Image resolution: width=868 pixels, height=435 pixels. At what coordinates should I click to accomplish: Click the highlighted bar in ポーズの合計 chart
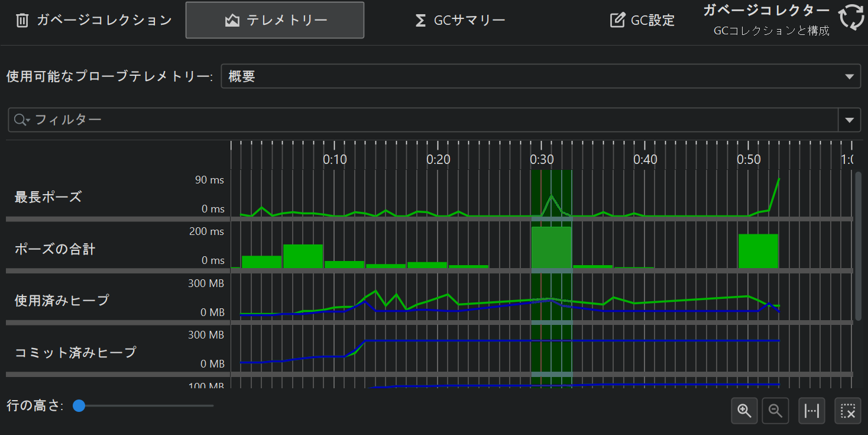[x=551, y=247]
